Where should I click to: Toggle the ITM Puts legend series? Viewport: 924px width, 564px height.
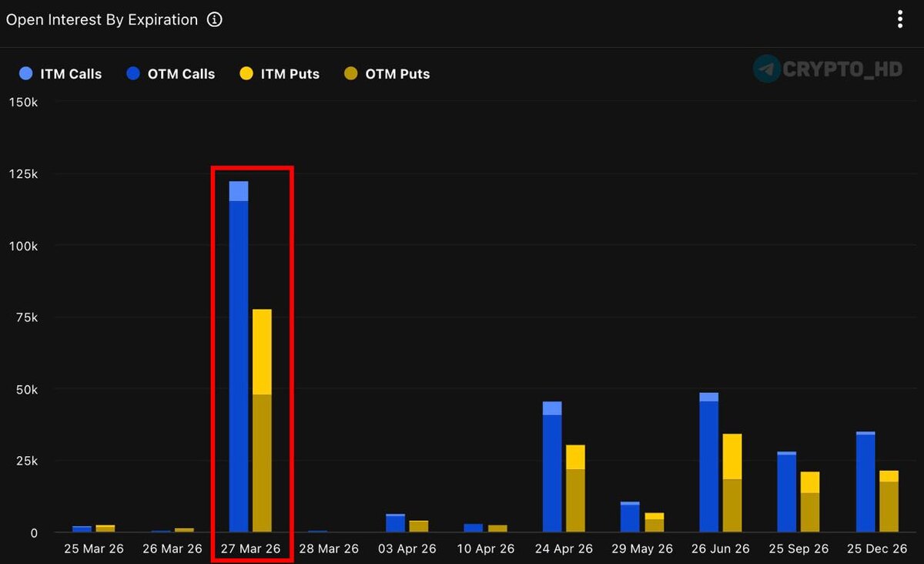click(280, 74)
